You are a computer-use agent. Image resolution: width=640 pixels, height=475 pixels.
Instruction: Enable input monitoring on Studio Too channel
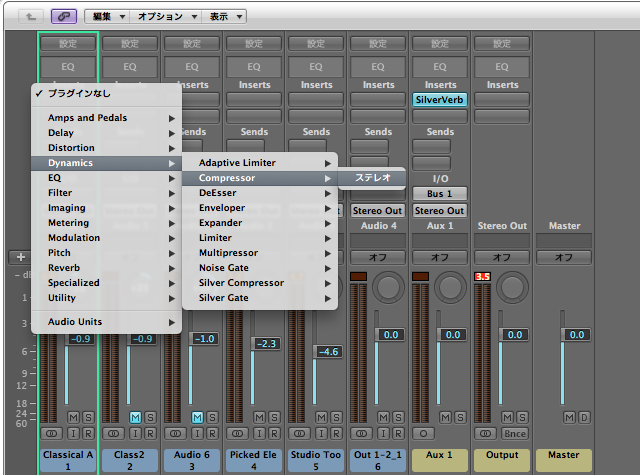tap(322, 433)
